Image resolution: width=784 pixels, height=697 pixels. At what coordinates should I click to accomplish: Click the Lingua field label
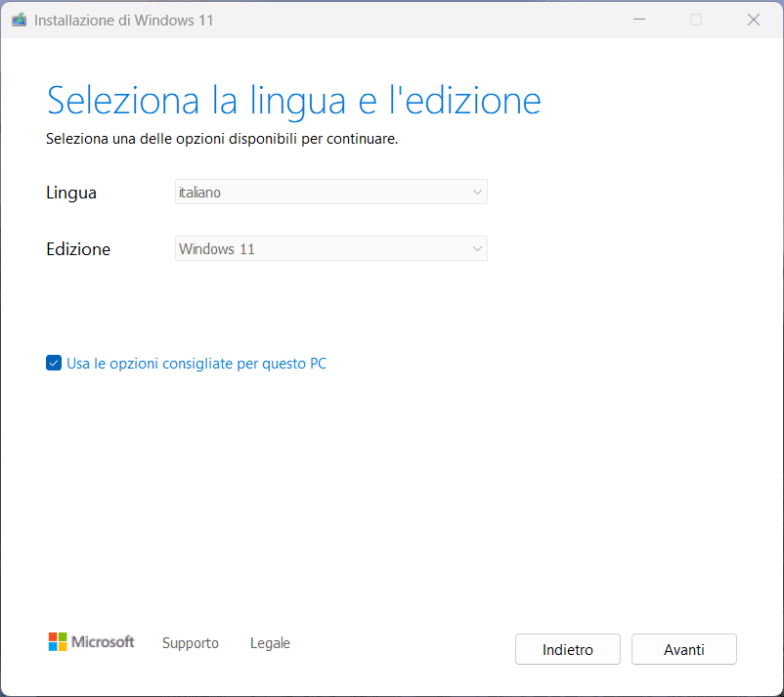(x=71, y=193)
